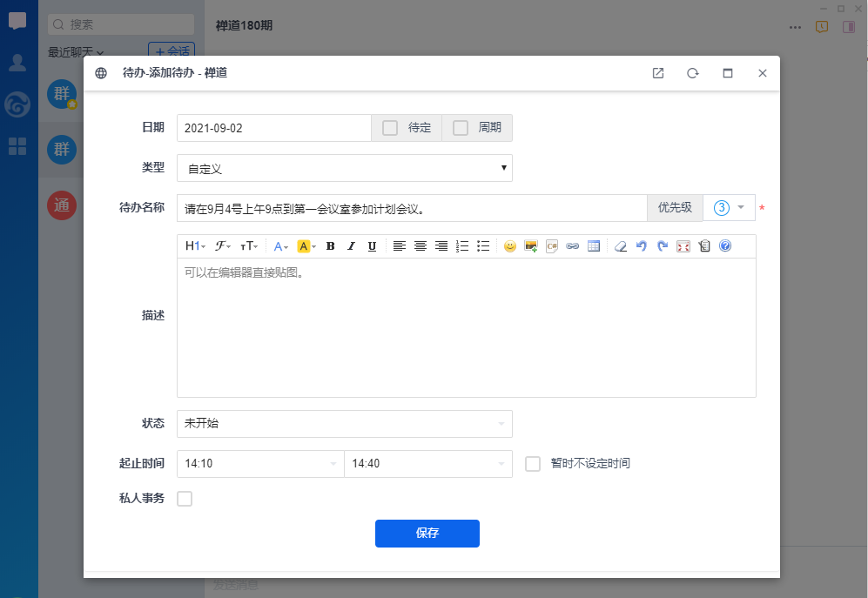Insert an emoticon into the description
Viewport: 868px width, 598px height.
pos(510,246)
